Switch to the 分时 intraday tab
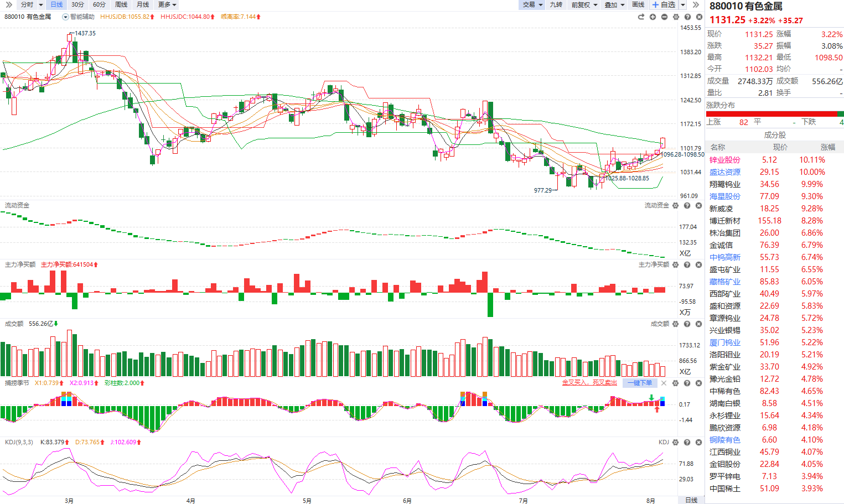 pos(27,4)
